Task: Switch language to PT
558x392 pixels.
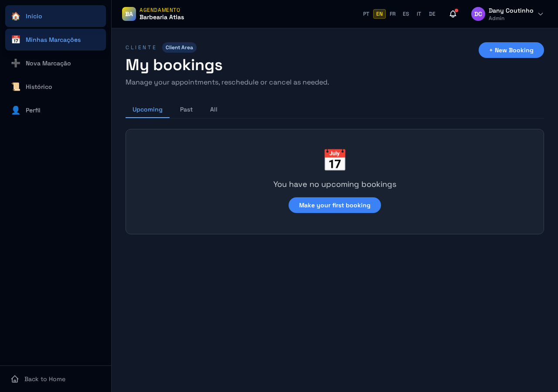Action: pyautogui.click(x=366, y=14)
